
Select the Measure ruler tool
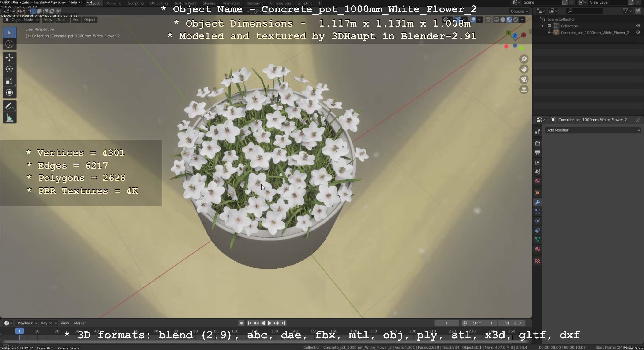tap(10, 118)
